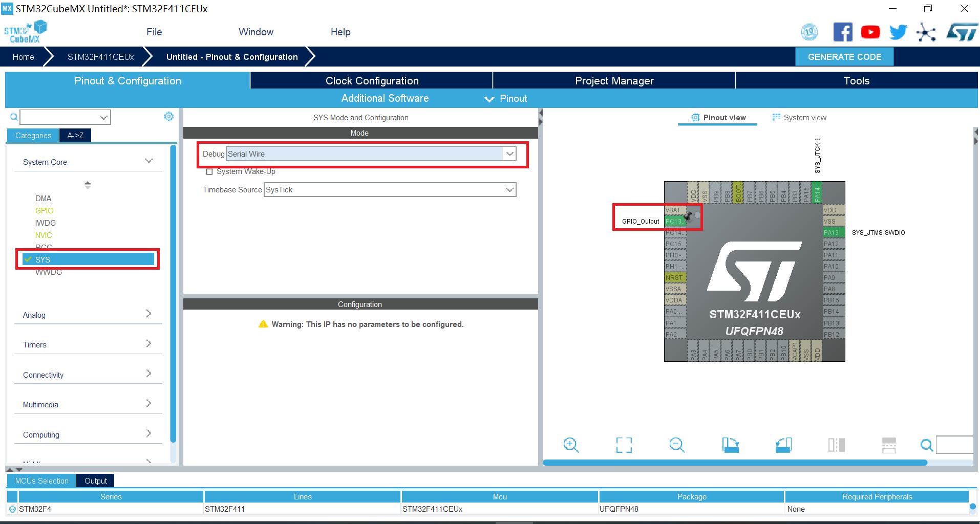Open the ST Facebook page icon
The image size is (980, 524).
(x=843, y=31)
